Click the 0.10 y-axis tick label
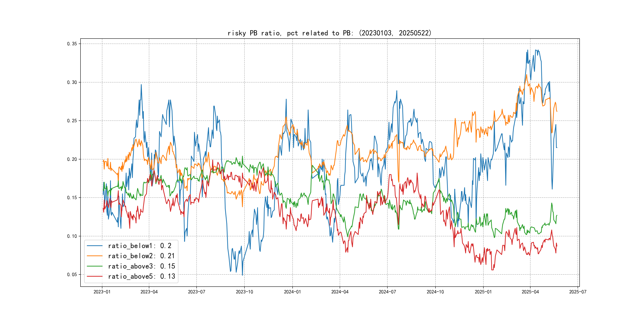This screenshot has height=322, width=644. 72,236
